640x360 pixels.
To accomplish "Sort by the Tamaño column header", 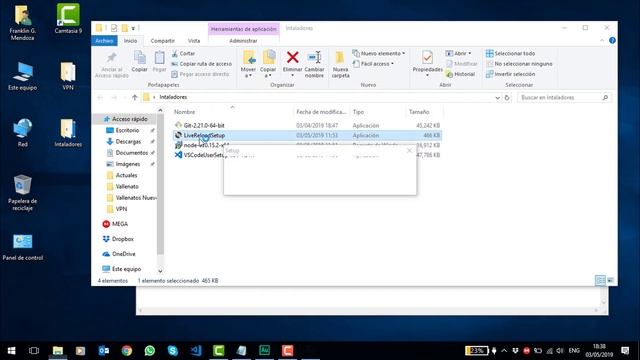I will coord(419,112).
